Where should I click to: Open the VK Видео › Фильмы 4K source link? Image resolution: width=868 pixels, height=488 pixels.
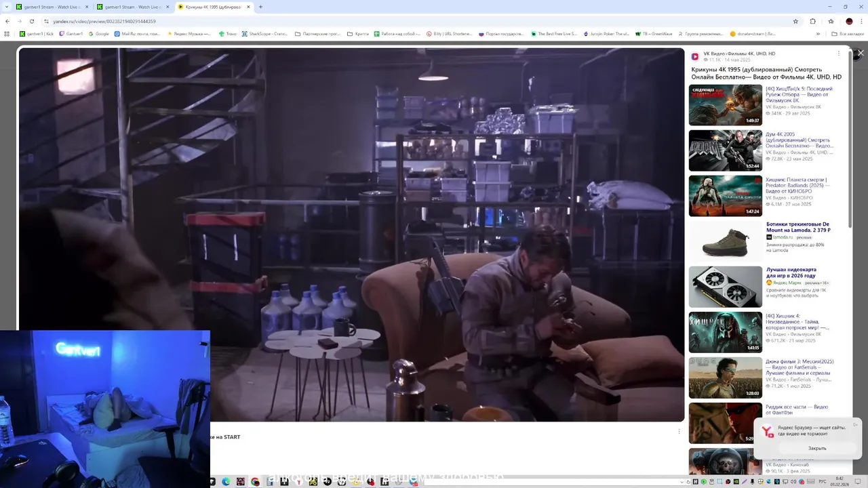(x=739, y=54)
